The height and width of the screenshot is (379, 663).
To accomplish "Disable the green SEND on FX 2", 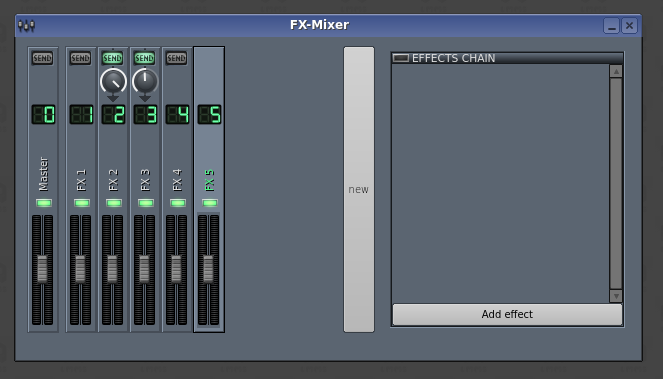I will pos(112,58).
